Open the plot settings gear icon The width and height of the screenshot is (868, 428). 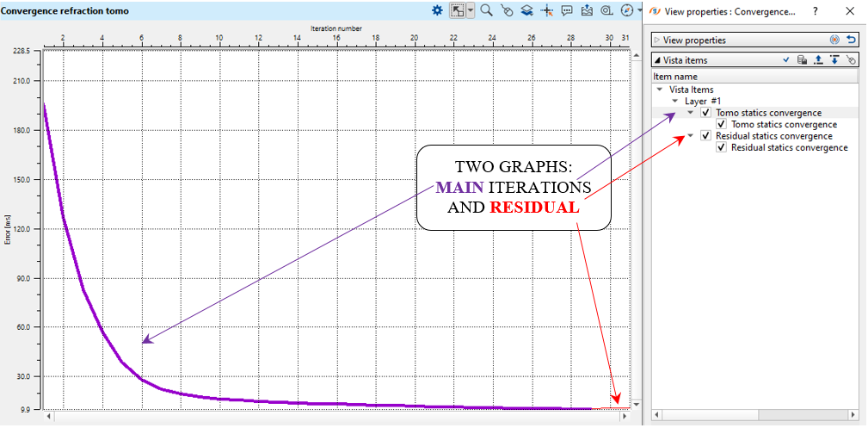click(x=437, y=10)
